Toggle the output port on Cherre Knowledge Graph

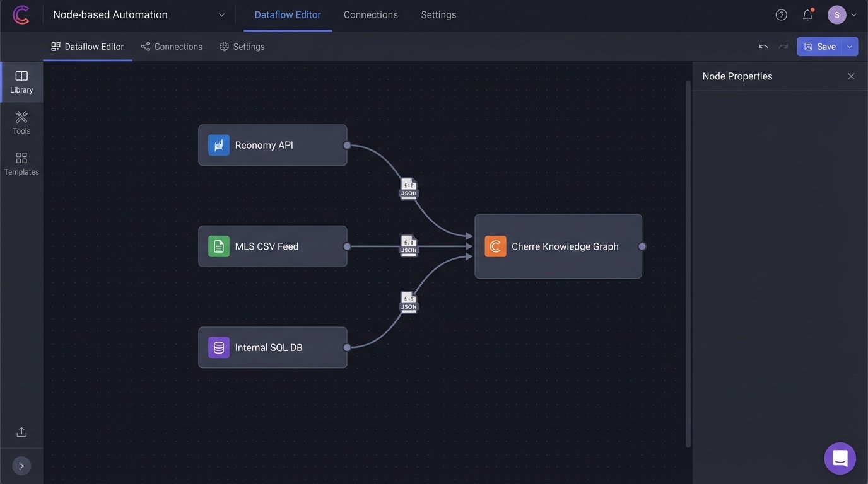pos(642,246)
